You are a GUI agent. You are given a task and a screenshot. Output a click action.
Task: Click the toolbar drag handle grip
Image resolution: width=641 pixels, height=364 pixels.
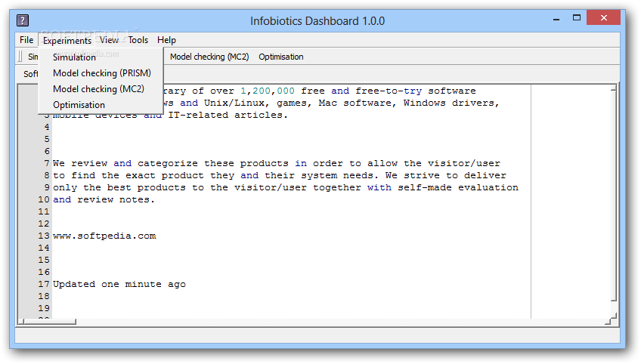click(20, 57)
